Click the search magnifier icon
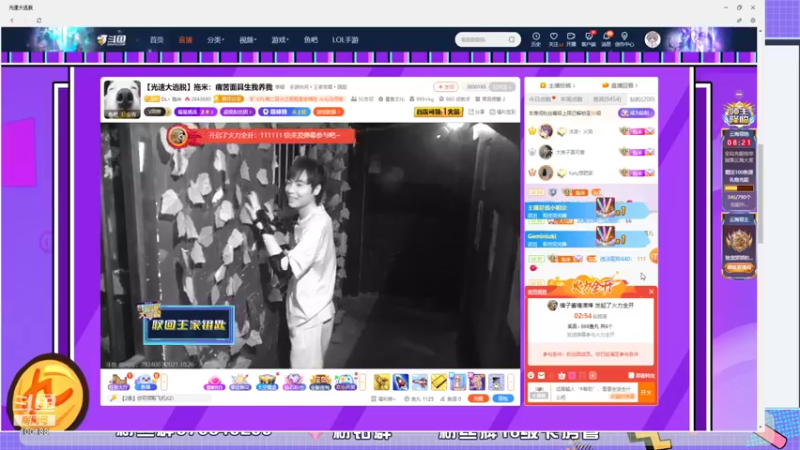The height and width of the screenshot is (450, 800). click(x=512, y=40)
